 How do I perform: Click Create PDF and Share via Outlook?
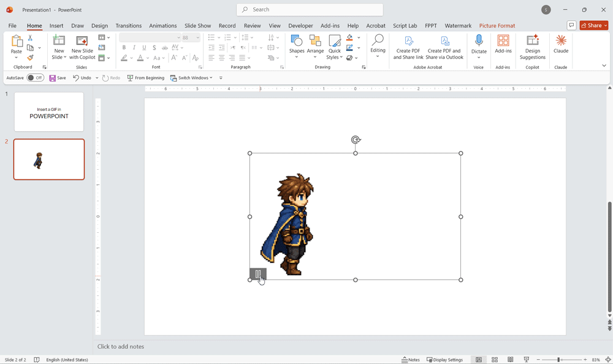pos(444,47)
